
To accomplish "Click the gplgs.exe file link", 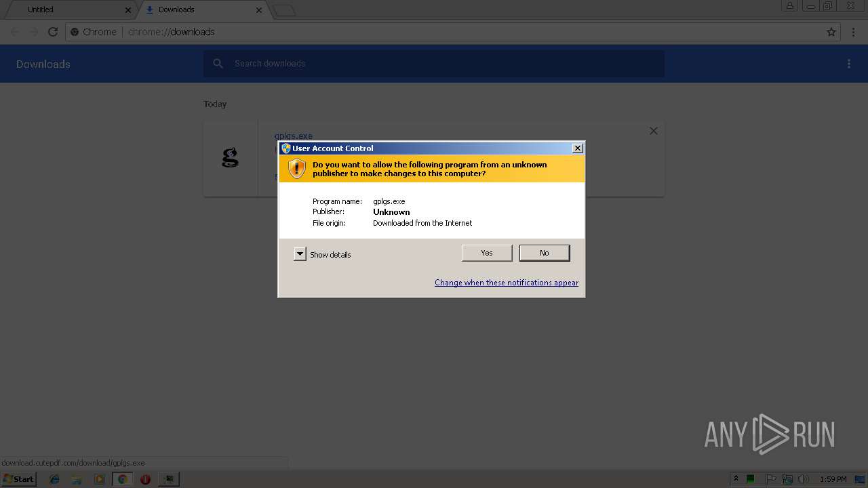I will pyautogui.click(x=293, y=136).
